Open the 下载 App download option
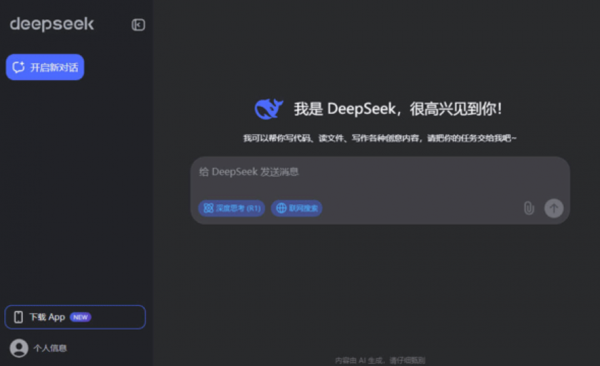This screenshot has height=366, width=600. (75, 317)
